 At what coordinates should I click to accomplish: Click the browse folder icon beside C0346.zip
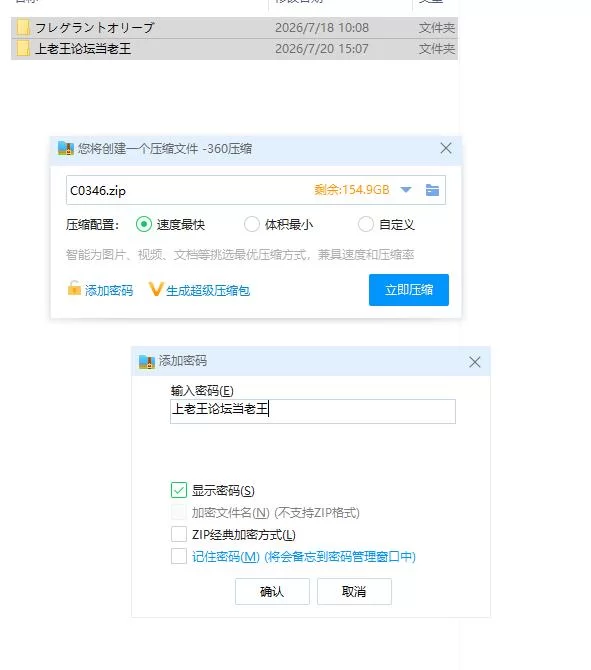click(432, 190)
